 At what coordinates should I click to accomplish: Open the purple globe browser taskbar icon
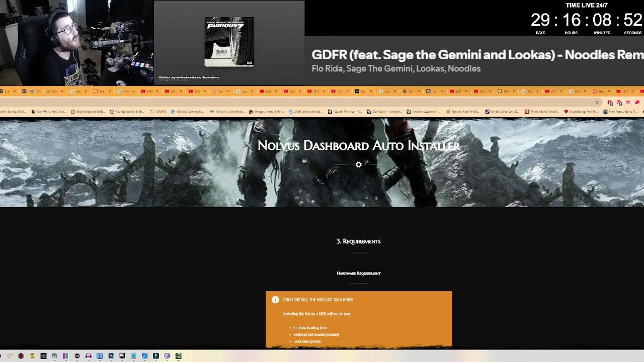(167, 356)
